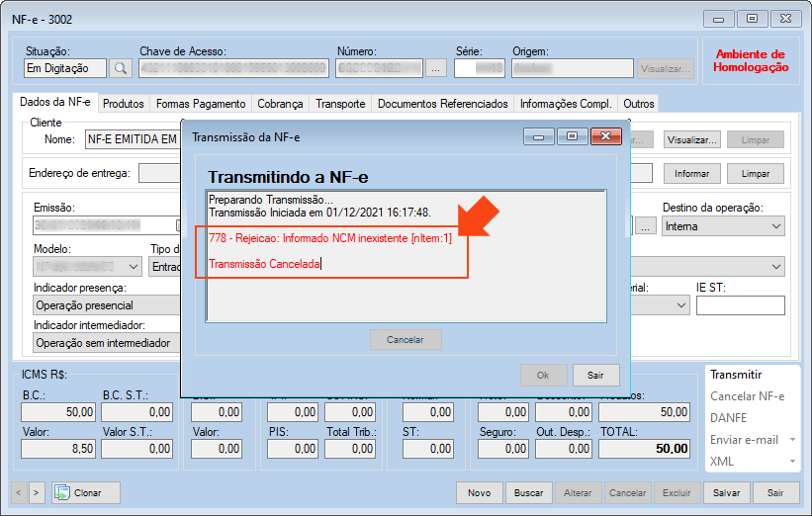Viewport: 812px width, 516px height.
Task: Click the IE ST input field
Action: (x=739, y=305)
